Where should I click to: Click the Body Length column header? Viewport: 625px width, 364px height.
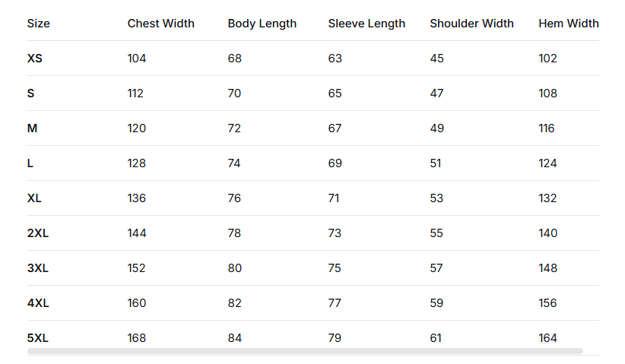pyautogui.click(x=262, y=24)
